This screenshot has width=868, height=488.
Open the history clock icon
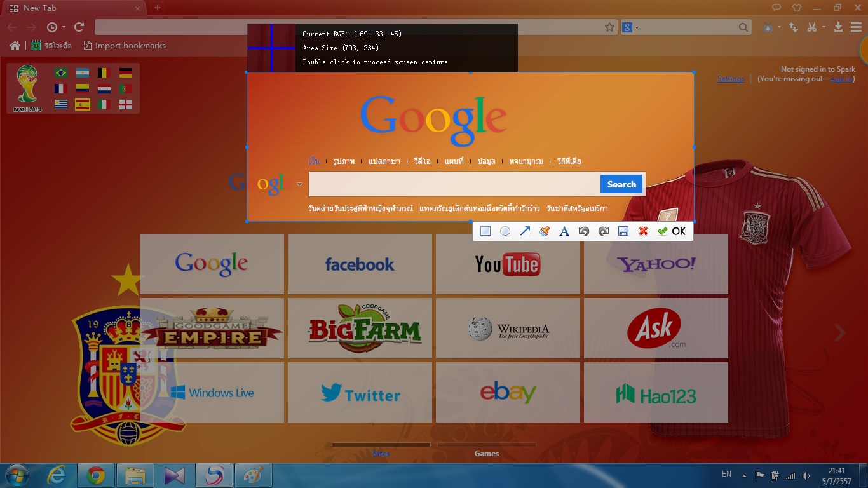click(x=52, y=27)
